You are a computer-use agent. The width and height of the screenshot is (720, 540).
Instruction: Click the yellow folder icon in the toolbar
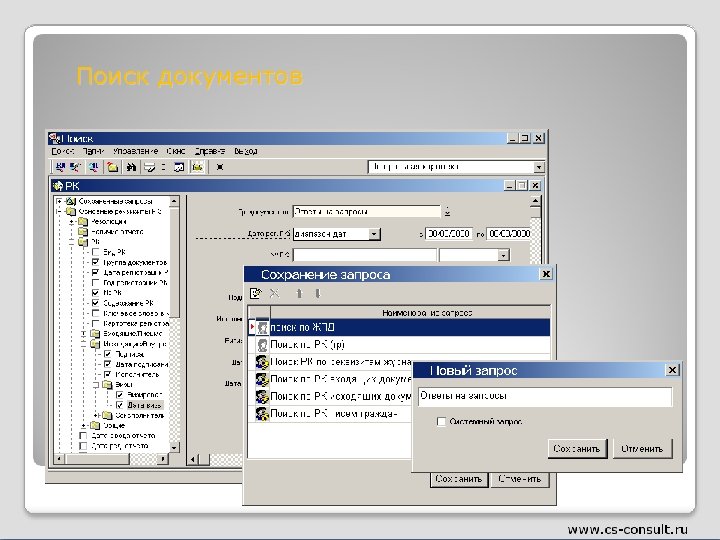click(112, 167)
